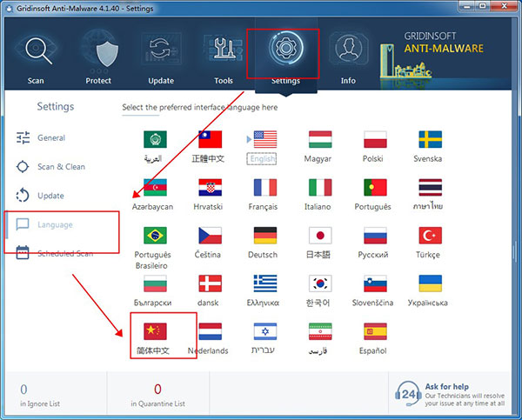This screenshot has height=420, width=522.
Task: Click the Scan tab label
Action: tap(36, 81)
